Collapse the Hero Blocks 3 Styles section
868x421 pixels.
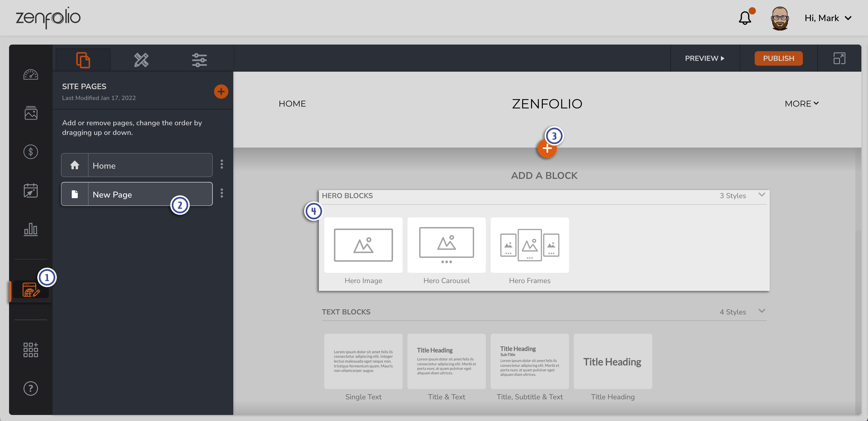762,195
